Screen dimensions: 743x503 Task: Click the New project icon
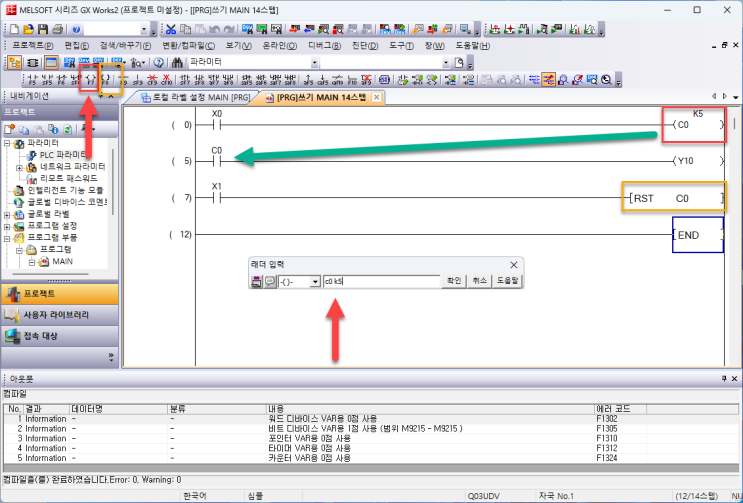pos(14,29)
